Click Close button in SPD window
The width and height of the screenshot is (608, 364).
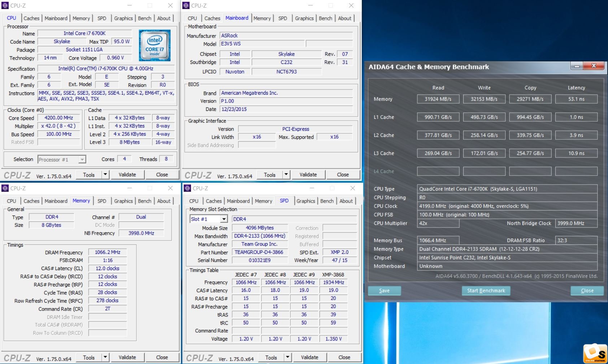click(344, 357)
